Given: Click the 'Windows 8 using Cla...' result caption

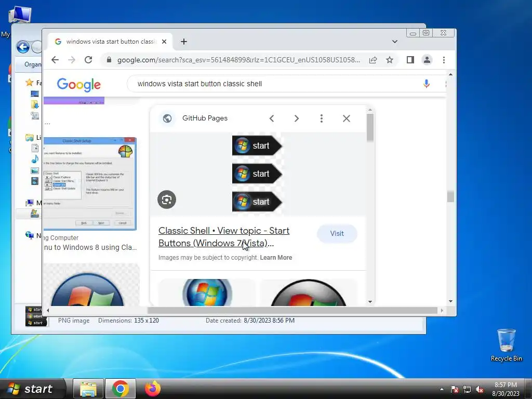Looking at the screenshot, I should pos(90,247).
